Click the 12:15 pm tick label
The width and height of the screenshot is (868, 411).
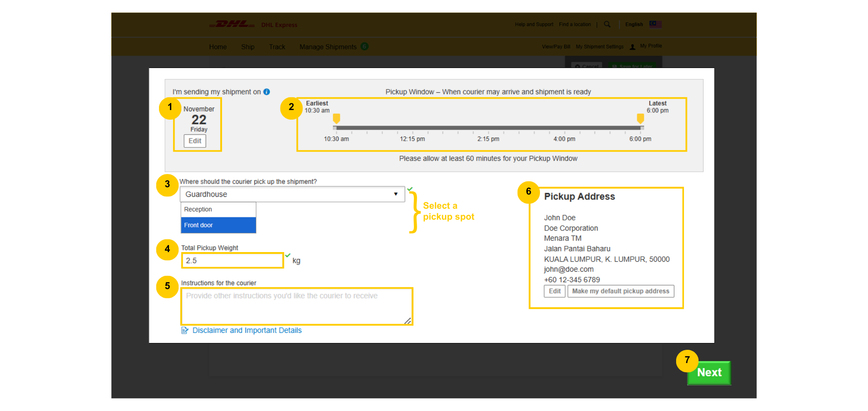413,139
